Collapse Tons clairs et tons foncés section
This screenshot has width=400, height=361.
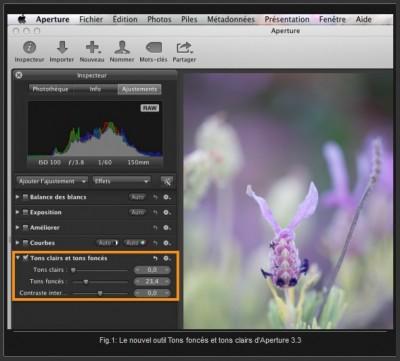[18, 258]
